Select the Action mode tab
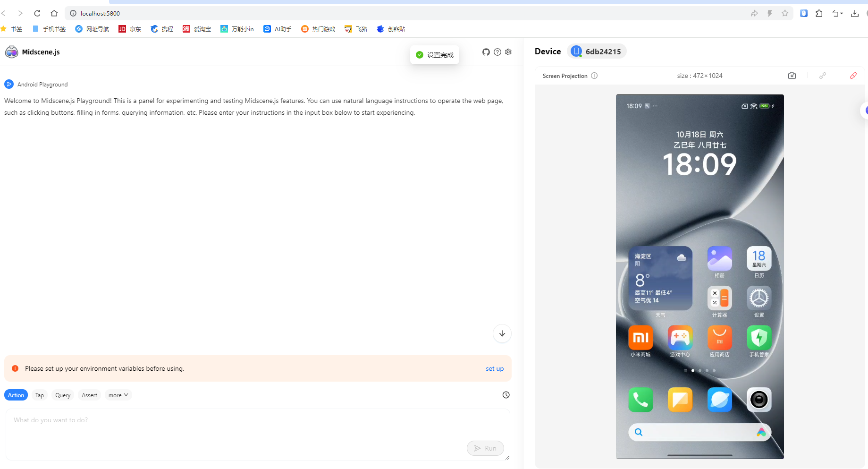 tap(16, 395)
